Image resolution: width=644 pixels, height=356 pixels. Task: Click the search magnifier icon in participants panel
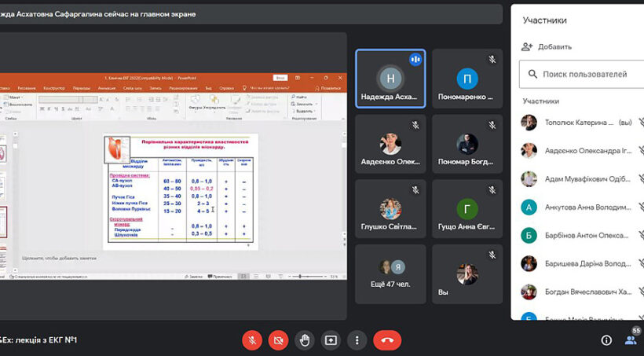point(532,75)
